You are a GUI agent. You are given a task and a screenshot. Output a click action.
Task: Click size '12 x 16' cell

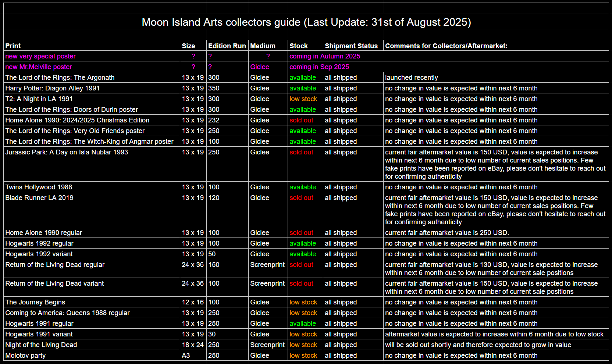click(193, 302)
